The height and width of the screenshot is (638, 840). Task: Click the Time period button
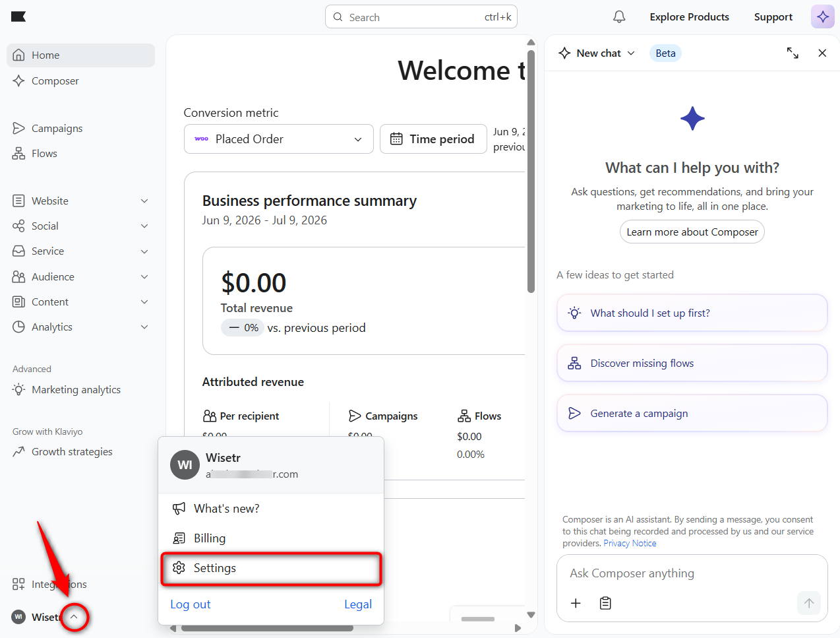click(x=433, y=139)
